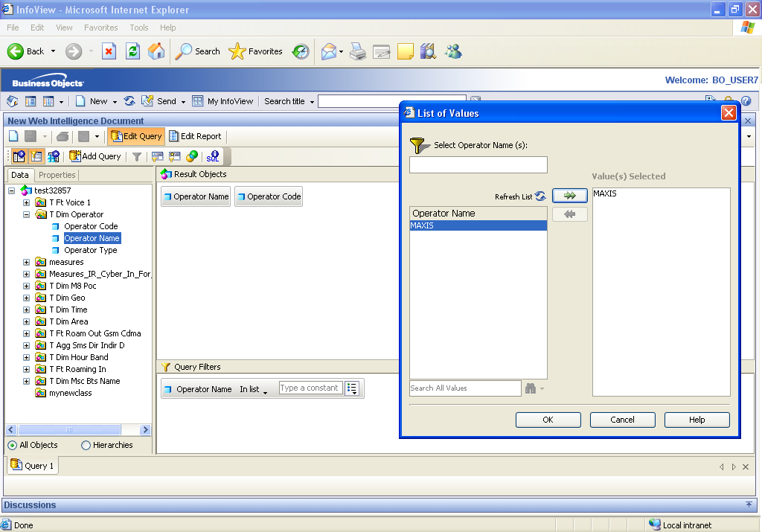
Task: Click the save disk icon in document toolbar
Action: [30, 136]
